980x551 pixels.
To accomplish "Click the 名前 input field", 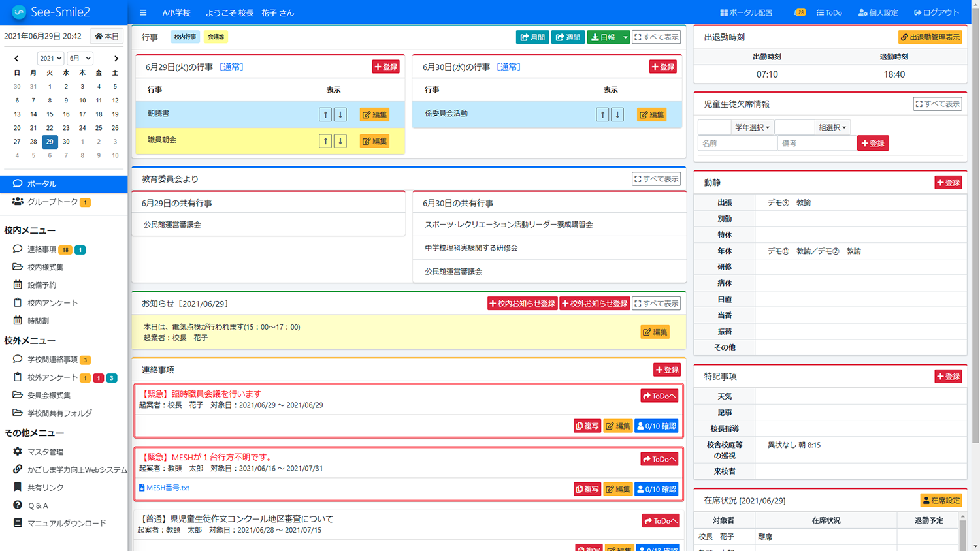I will [737, 143].
